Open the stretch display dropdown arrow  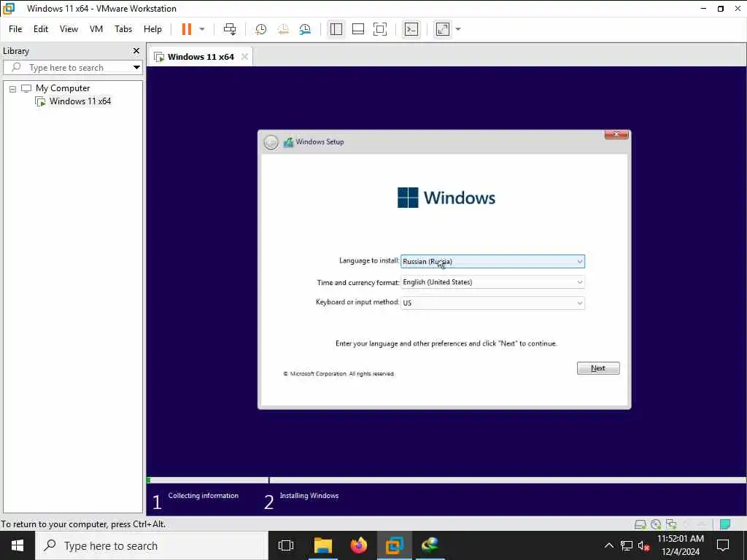458,29
